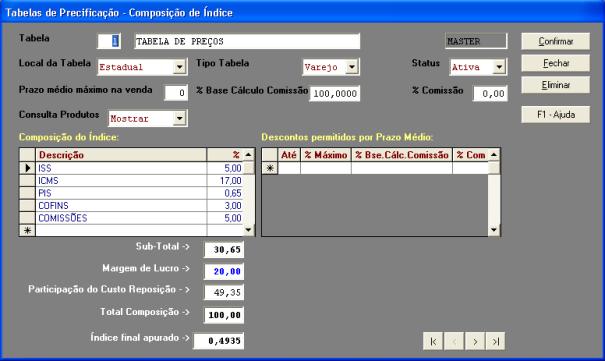Click the % Comissão input field
Image resolution: width=605 pixels, height=361 pixels.
coord(490,93)
